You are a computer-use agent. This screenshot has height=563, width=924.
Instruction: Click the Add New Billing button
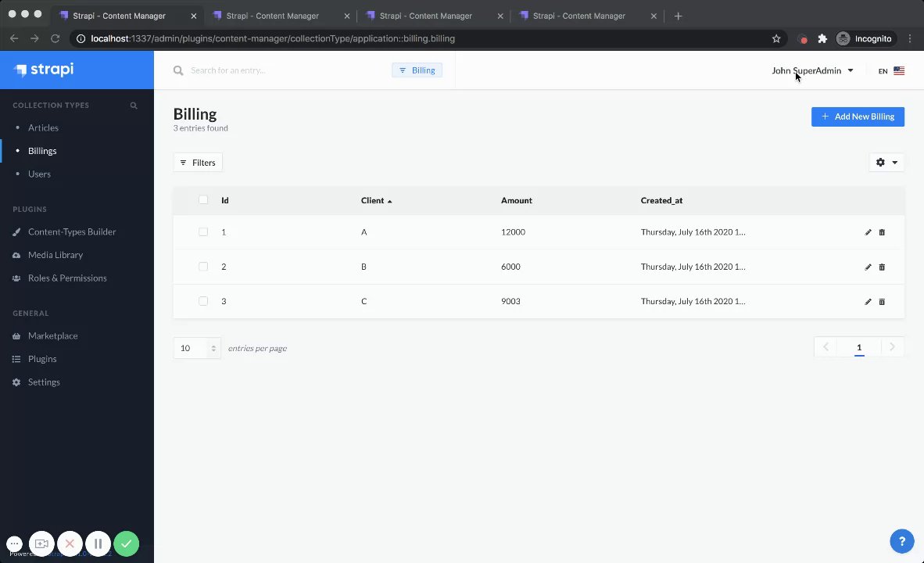pos(858,117)
